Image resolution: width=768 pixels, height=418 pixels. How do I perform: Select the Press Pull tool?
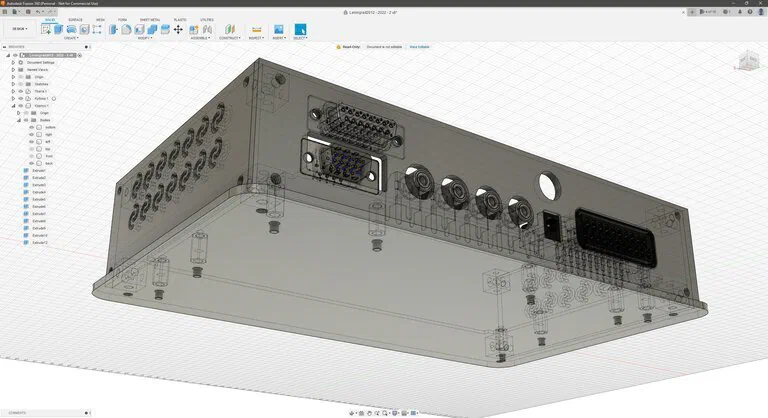tap(114, 29)
